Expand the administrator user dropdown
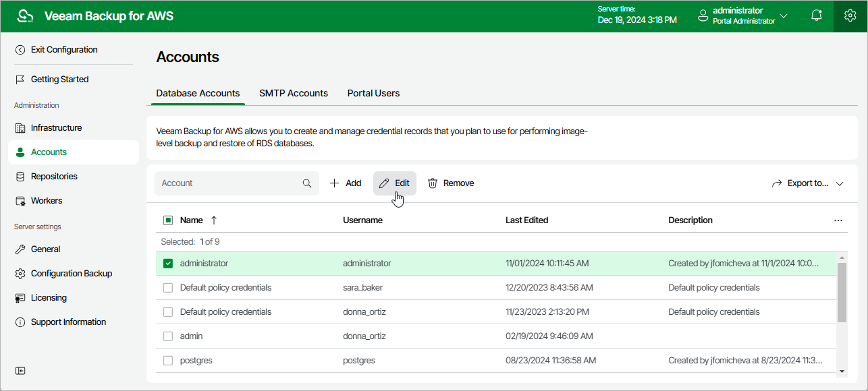 coord(784,16)
